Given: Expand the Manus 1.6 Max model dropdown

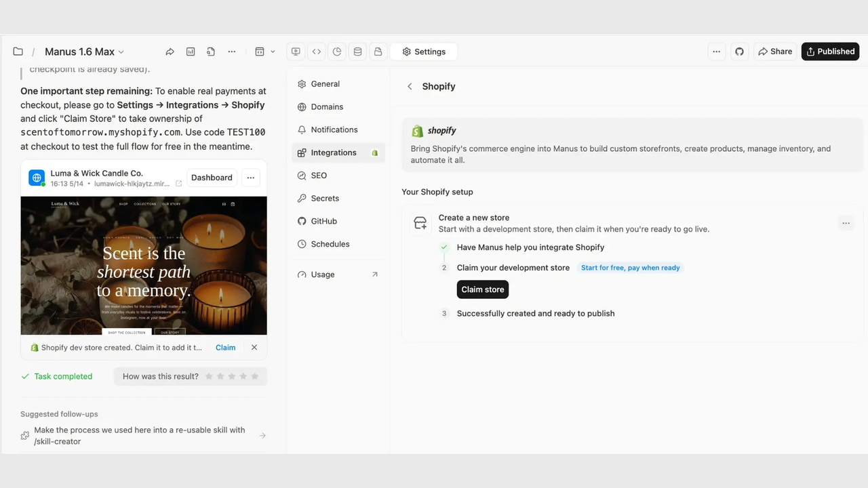Looking at the screenshot, I should 85,52.
